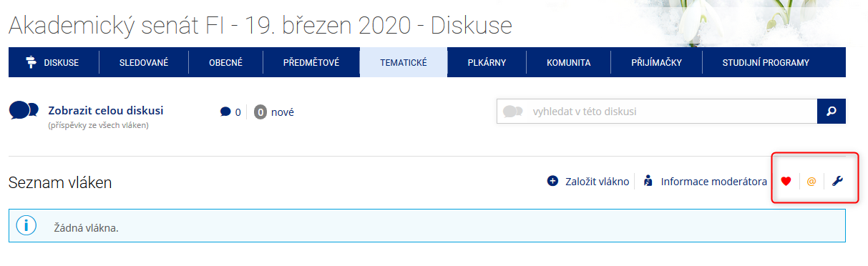This screenshot has height=266, width=868.
Task: Open the Sledované tab
Action: [x=144, y=62]
